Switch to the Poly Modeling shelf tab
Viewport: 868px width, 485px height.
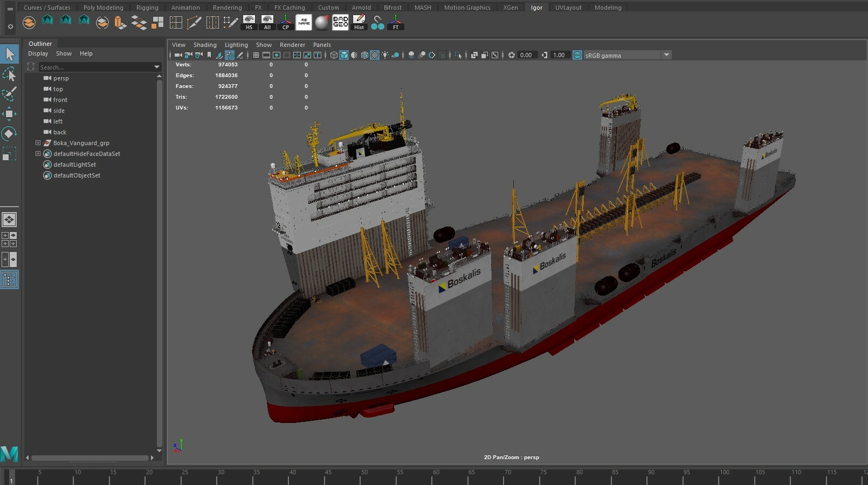pos(103,8)
